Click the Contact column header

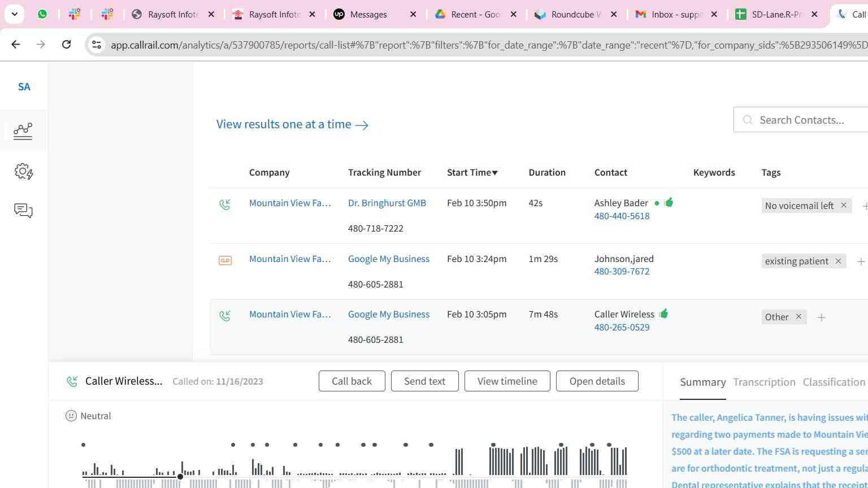click(610, 172)
